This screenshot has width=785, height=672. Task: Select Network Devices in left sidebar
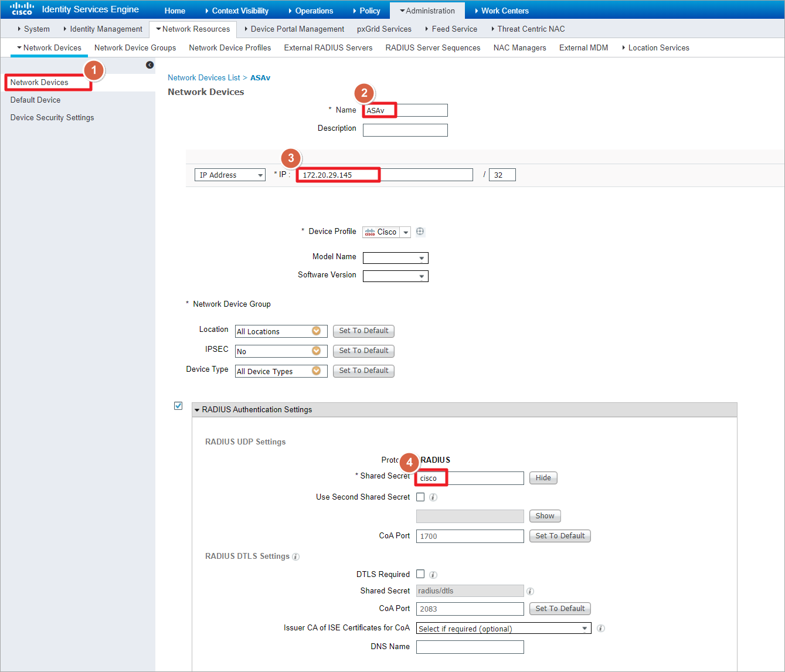click(39, 82)
